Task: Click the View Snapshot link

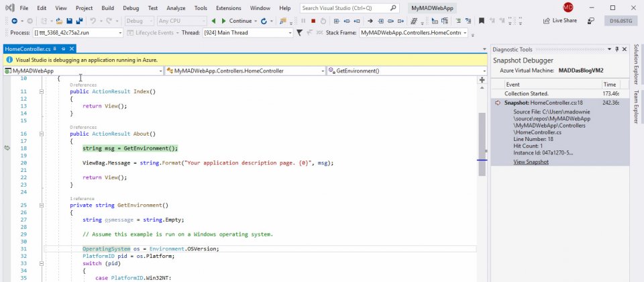Action: pyautogui.click(x=531, y=162)
